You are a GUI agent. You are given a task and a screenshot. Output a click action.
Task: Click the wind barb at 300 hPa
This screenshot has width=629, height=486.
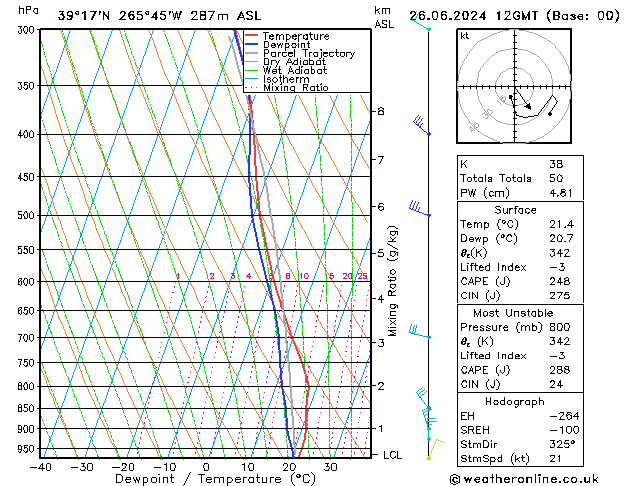pyautogui.click(x=420, y=21)
